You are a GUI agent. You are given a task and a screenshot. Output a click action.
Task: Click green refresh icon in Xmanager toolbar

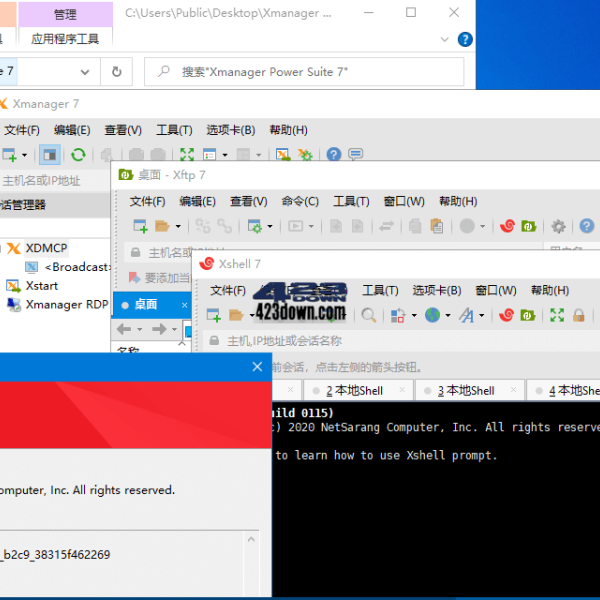78,155
